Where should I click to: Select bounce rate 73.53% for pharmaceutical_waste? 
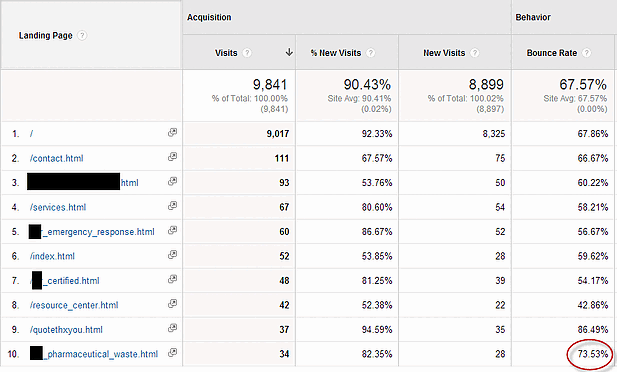[593, 354]
